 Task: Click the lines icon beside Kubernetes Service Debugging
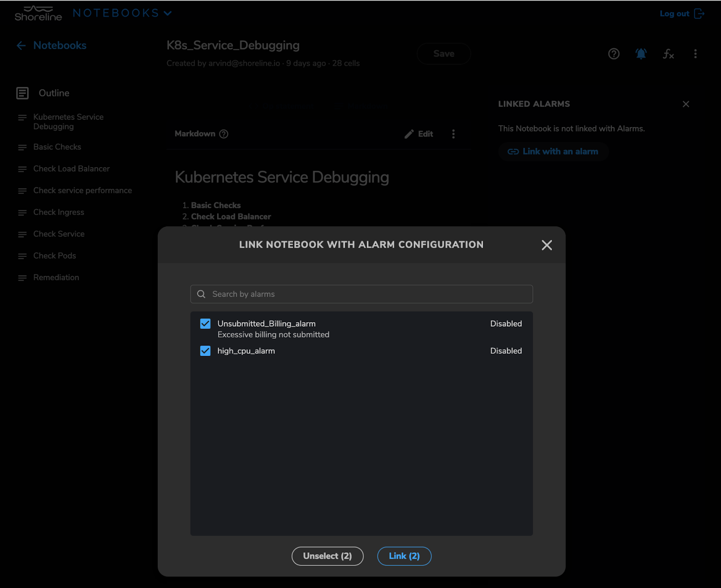coord(22,118)
